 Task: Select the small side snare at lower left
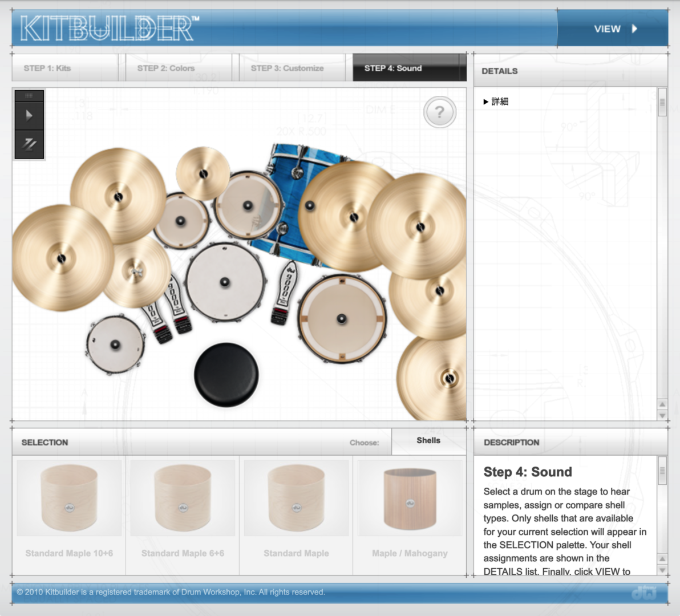pyautogui.click(x=115, y=345)
